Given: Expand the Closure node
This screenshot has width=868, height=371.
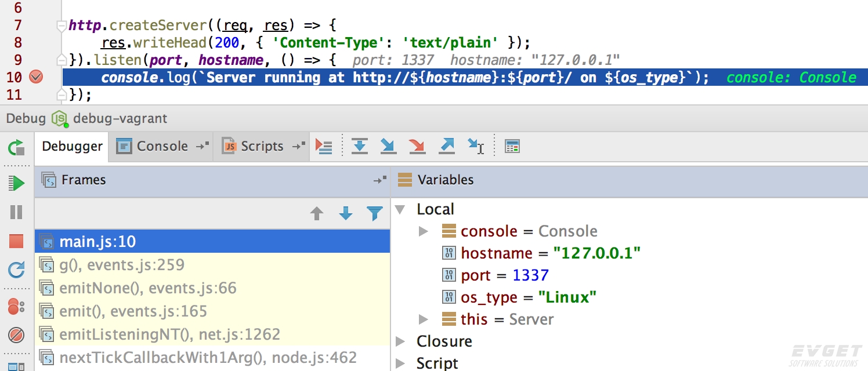Looking at the screenshot, I should pyautogui.click(x=400, y=341).
